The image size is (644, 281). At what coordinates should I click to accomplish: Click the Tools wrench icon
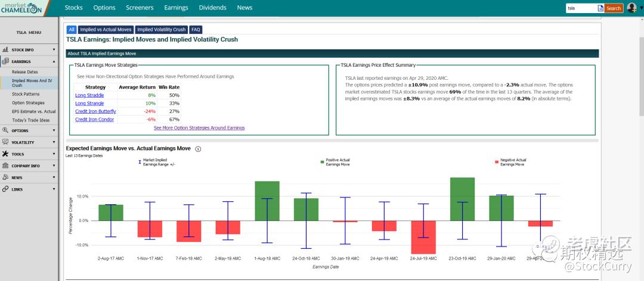coord(5,154)
